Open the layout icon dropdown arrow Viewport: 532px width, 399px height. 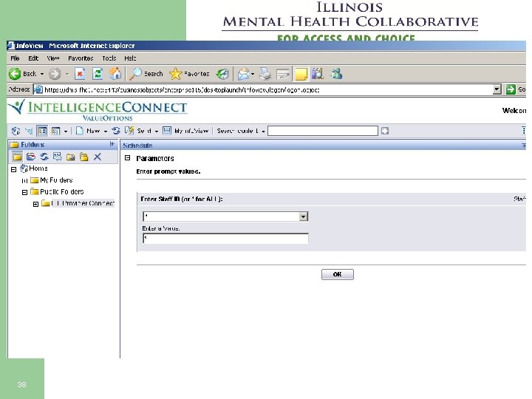click(66, 131)
